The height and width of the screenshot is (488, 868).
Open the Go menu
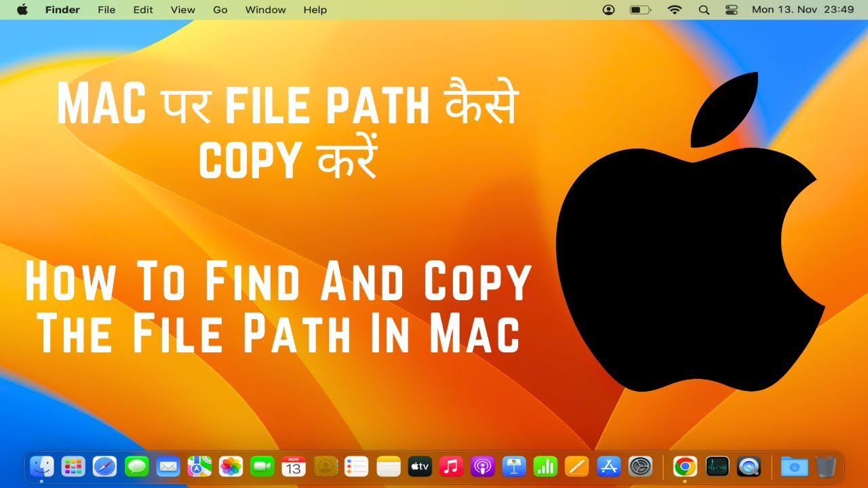click(x=220, y=9)
